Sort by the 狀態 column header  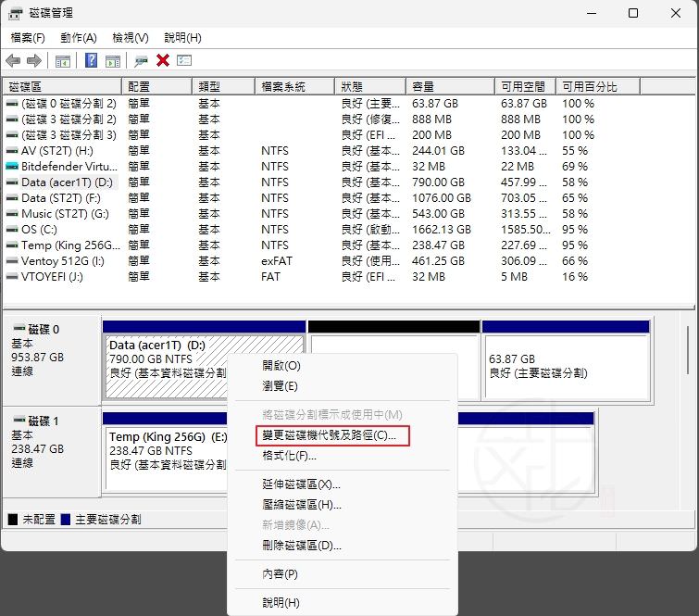370,86
